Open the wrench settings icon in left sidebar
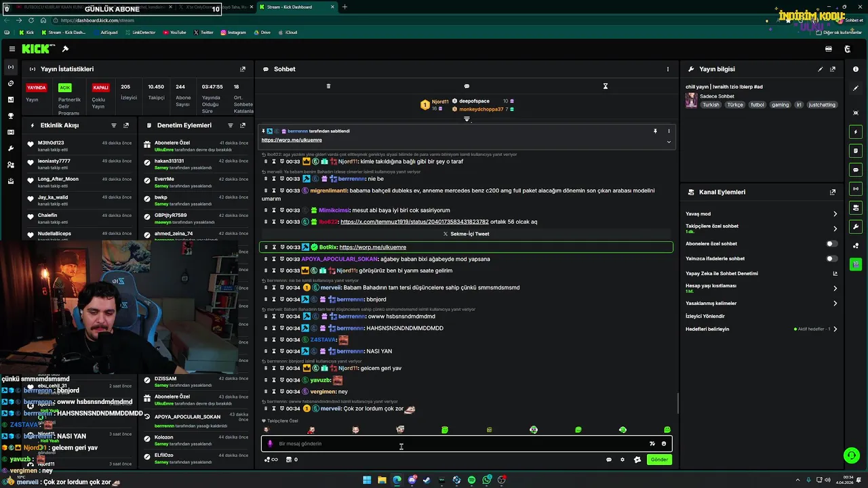868x488 pixels. (11, 148)
